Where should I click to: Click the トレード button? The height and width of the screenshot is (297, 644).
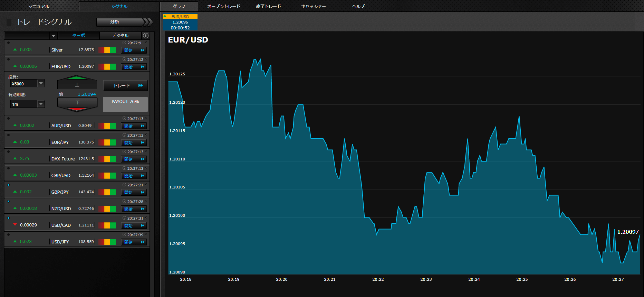point(125,85)
